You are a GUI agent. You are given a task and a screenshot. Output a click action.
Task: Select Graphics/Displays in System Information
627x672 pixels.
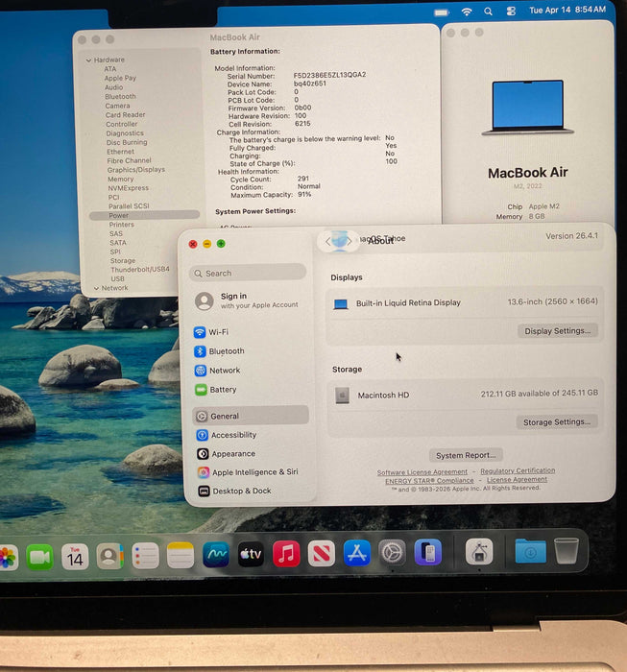point(135,170)
